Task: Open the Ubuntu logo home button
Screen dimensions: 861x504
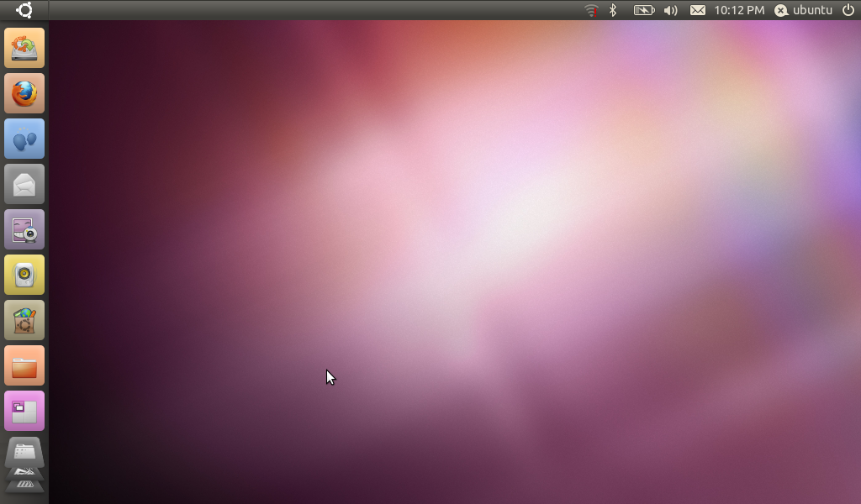Action: point(24,10)
